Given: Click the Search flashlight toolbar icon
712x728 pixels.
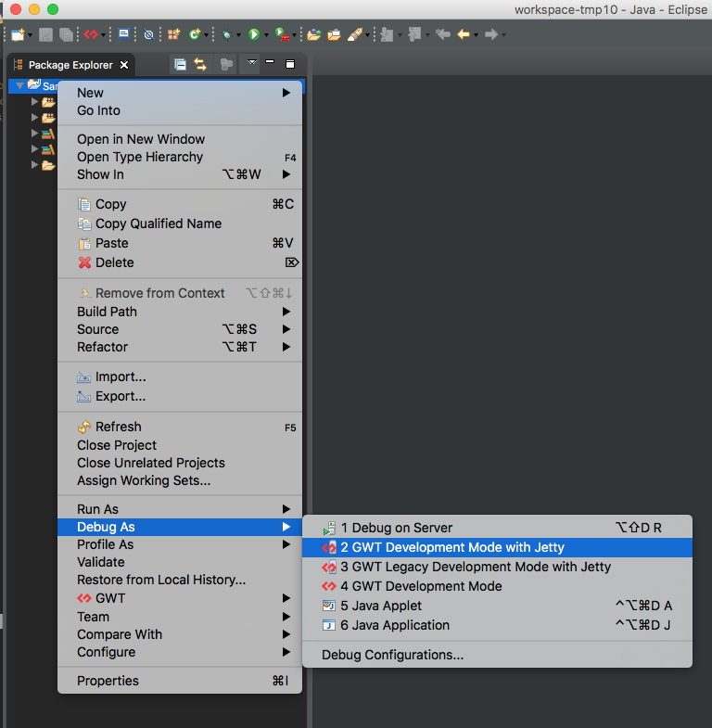Looking at the screenshot, I should point(355,35).
